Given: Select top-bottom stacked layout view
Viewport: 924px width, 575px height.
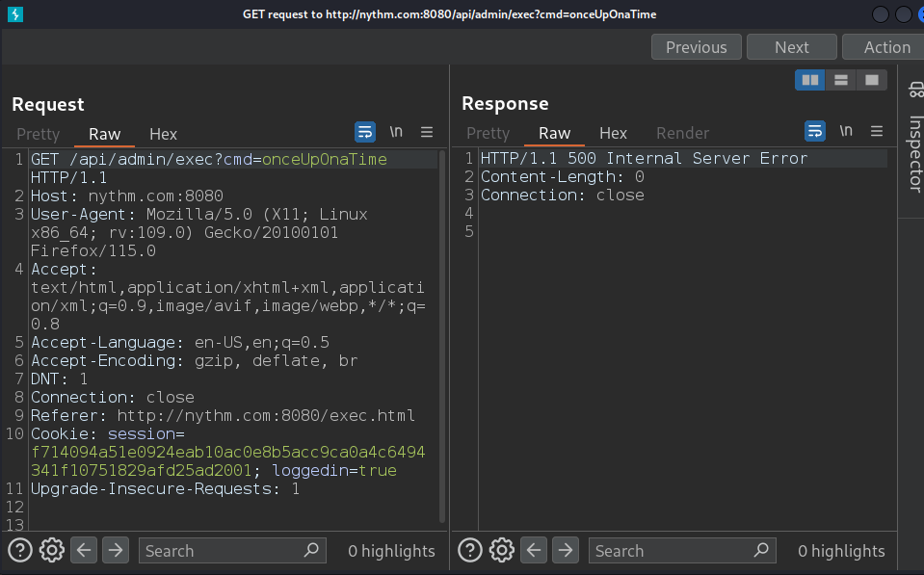Looking at the screenshot, I should tap(841, 80).
